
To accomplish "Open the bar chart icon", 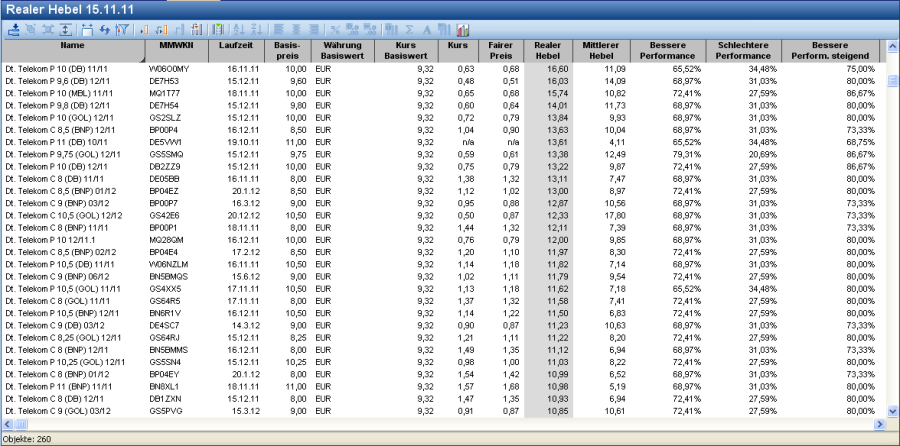I will pyautogui.click(x=462, y=30).
